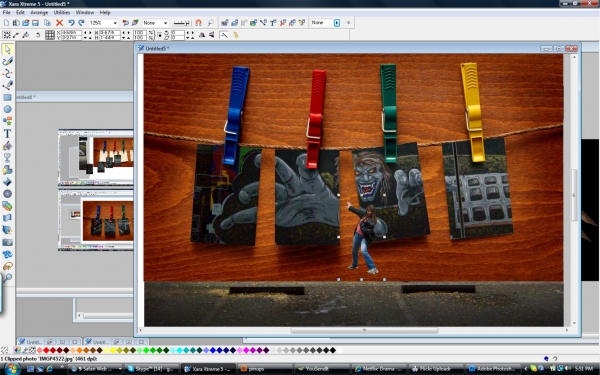Select the Blend tool
The width and height of the screenshot is (600, 375).
pos(7,206)
